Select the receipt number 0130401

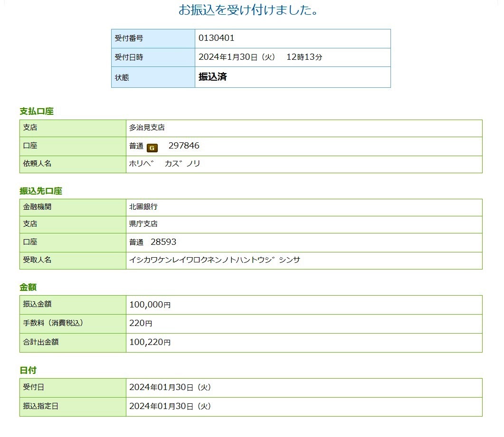(217, 38)
